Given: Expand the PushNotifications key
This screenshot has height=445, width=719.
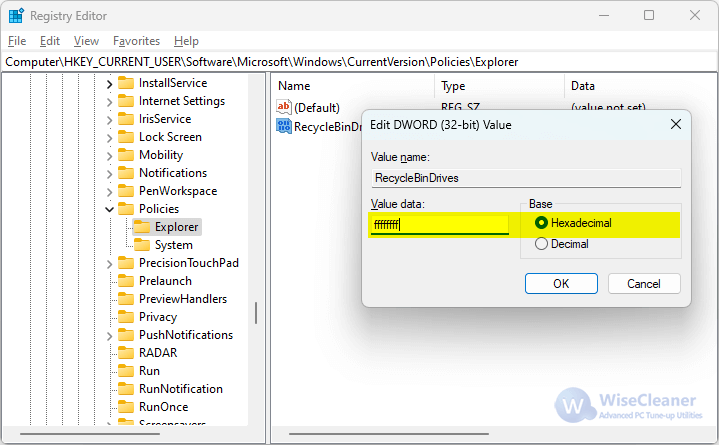Looking at the screenshot, I should point(109,336).
